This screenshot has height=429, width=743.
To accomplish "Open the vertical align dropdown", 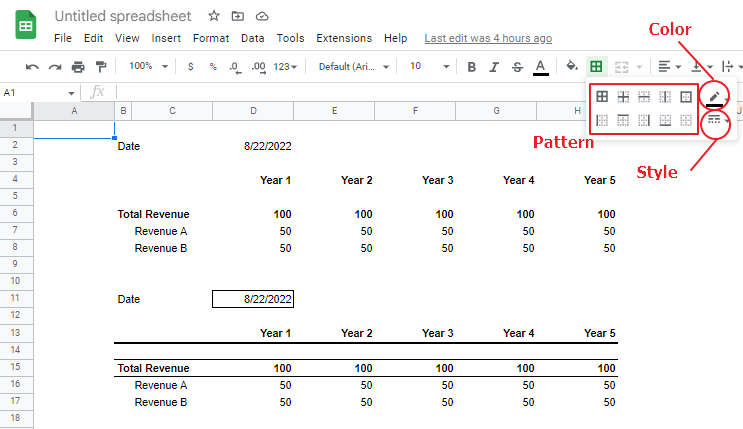I will [701, 66].
